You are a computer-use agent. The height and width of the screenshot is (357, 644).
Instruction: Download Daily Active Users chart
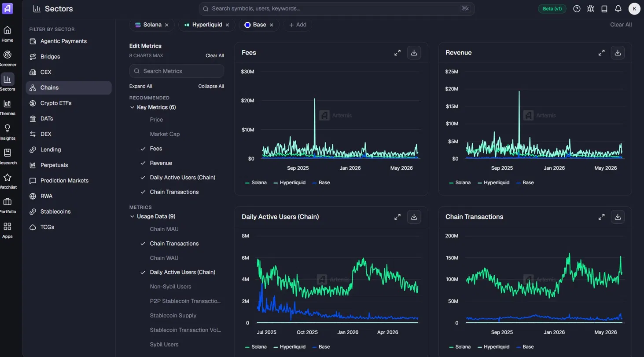click(x=414, y=217)
